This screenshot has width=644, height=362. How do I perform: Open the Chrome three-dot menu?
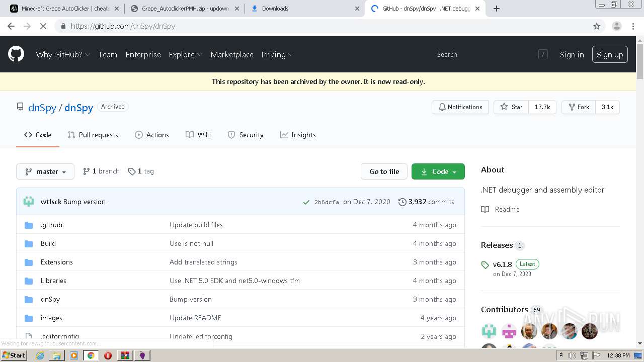click(x=632, y=26)
